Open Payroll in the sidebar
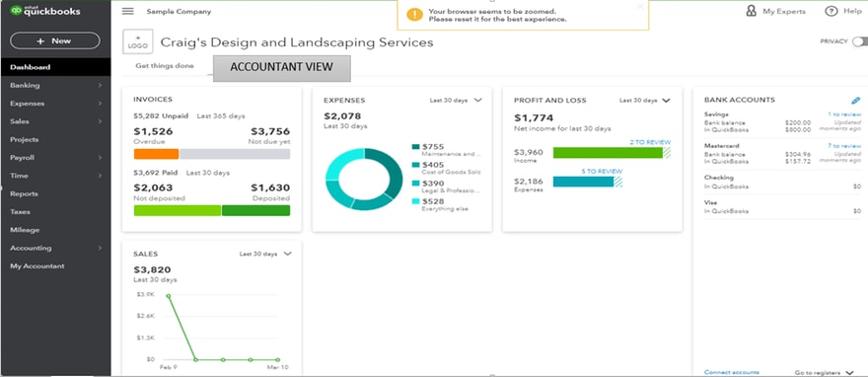The width and height of the screenshot is (868, 377). pos(55,157)
